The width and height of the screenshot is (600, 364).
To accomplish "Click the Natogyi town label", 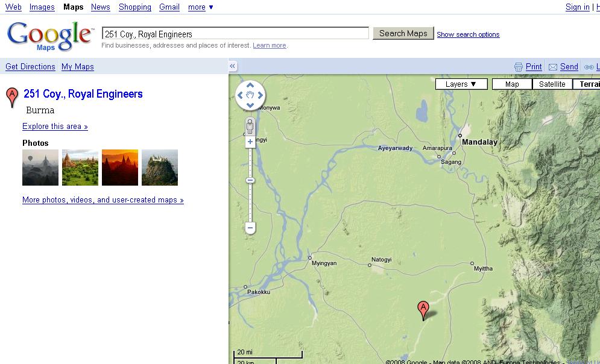I will (382, 260).
